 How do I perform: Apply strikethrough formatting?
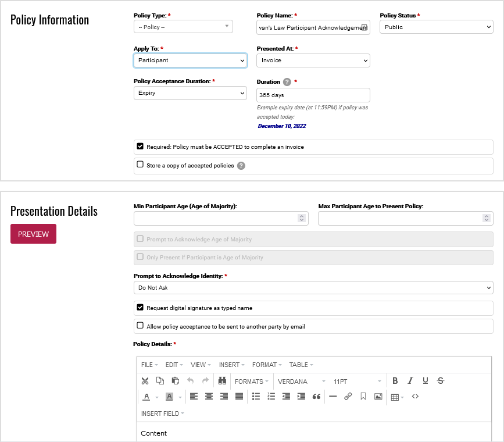coord(441,381)
